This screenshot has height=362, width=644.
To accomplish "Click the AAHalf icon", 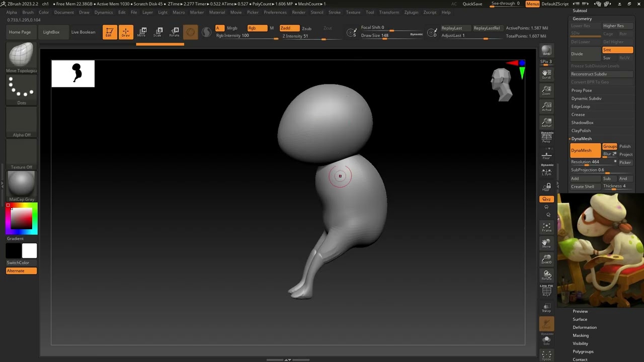I will pos(546,123).
